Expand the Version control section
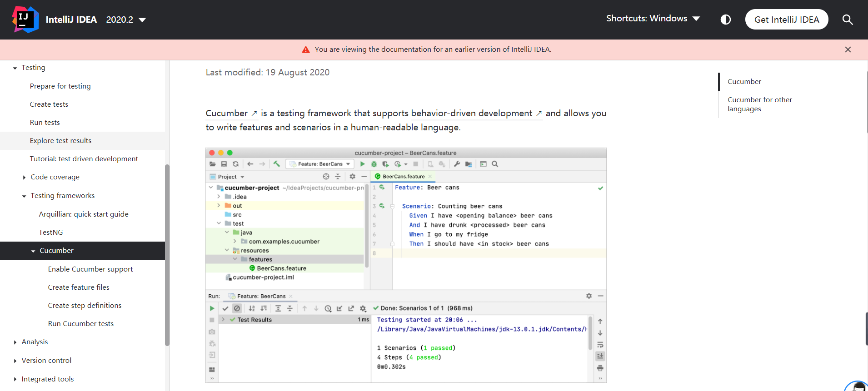Viewport: 868px width, 391px height. [15, 361]
